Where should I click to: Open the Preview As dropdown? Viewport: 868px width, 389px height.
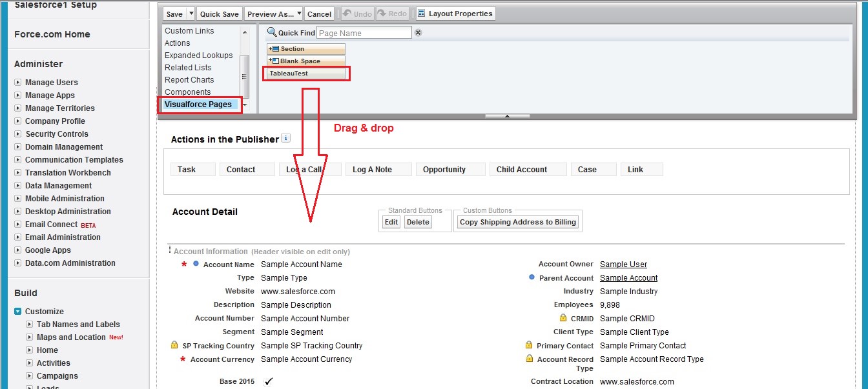pos(298,14)
